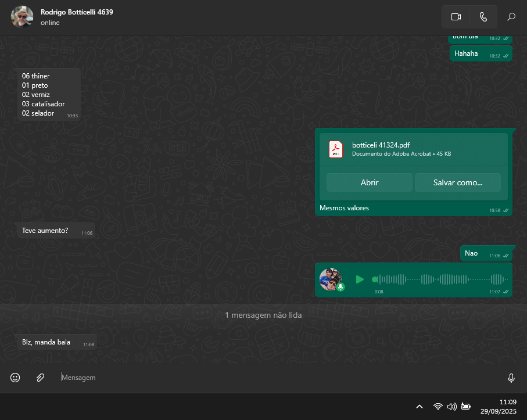This screenshot has width=527, height=420.
Task: Click Salvar como... for the PDF
Action: pyautogui.click(x=457, y=182)
